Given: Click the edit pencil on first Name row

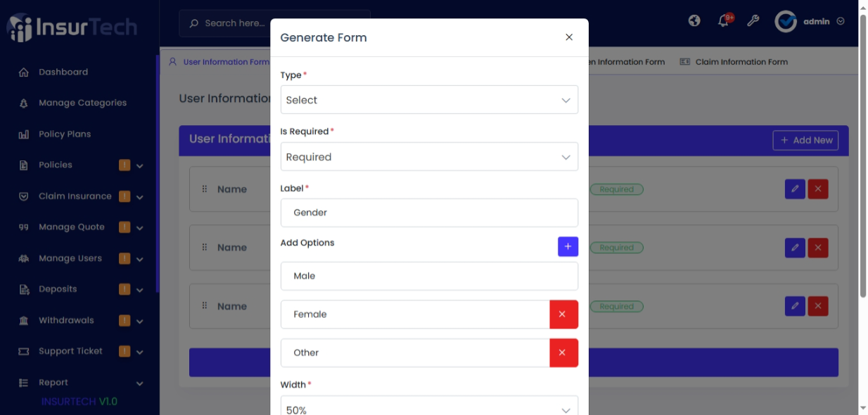Looking at the screenshot, I should (x=795, y=189).
